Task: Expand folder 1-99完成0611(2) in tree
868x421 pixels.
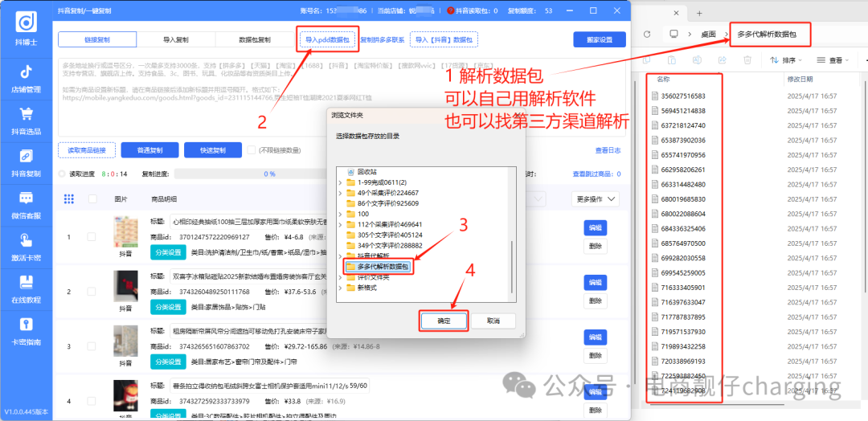Action: [340, 182]
